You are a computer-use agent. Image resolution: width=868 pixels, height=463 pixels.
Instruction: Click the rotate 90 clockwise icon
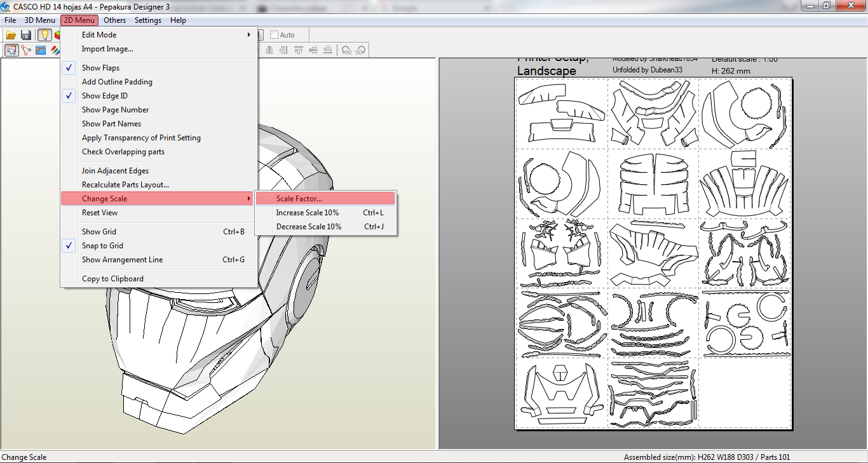[361, 50]
